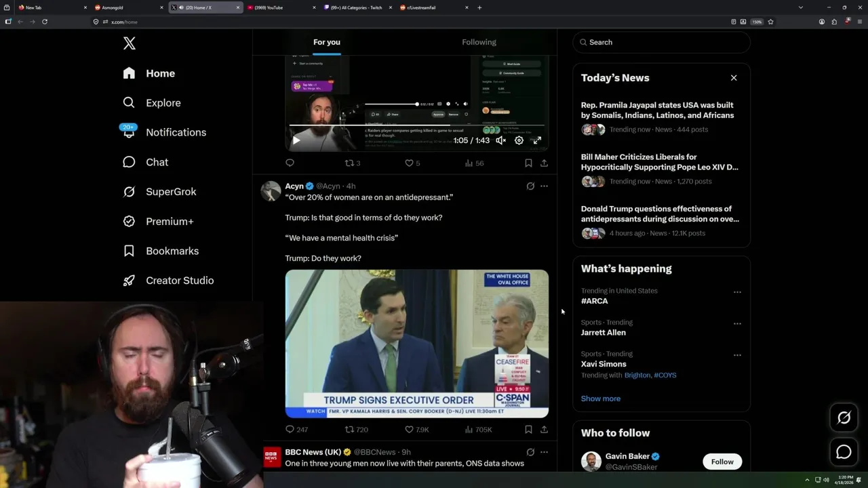Switch to the Asmongold browser tab
Screen dimensions: 868x488
pos(129,7)
